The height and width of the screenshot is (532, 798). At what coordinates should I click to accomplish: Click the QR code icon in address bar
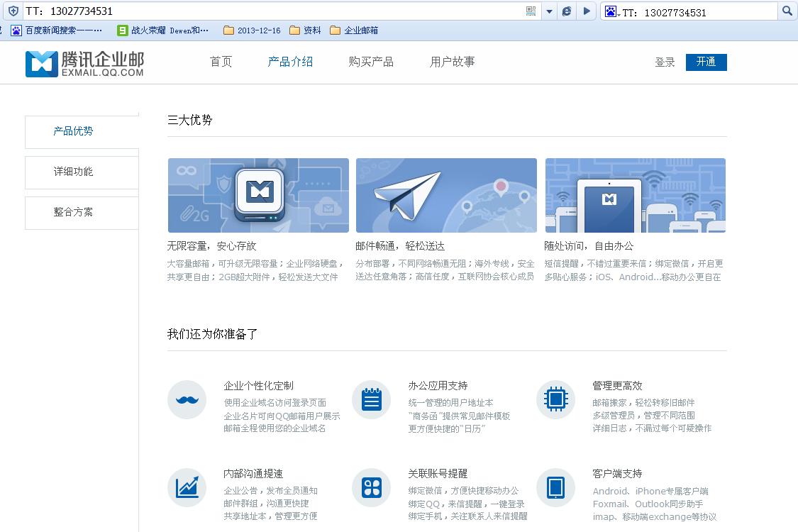(x=531, y=11)
